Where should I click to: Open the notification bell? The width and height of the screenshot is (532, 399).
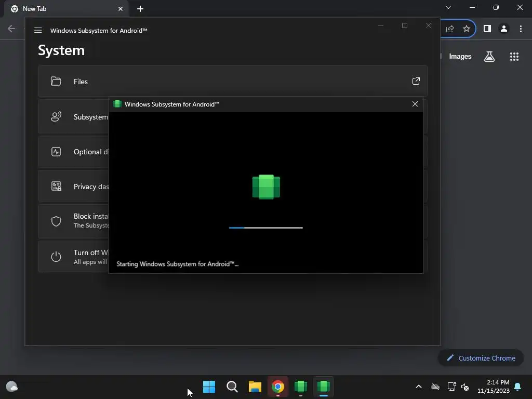point(517,387)
